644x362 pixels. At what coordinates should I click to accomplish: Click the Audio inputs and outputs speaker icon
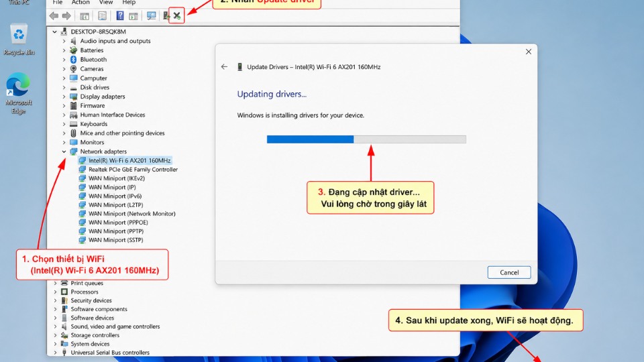click(x=74, y=41)
